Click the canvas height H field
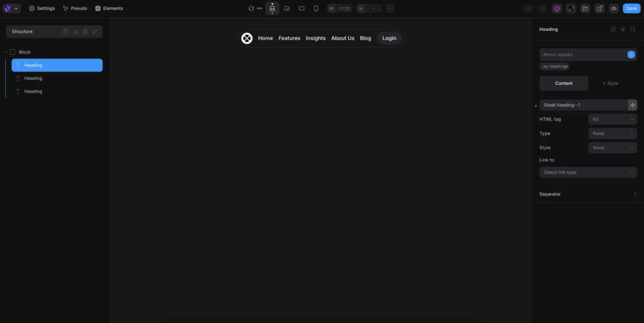 pos(369,8)
